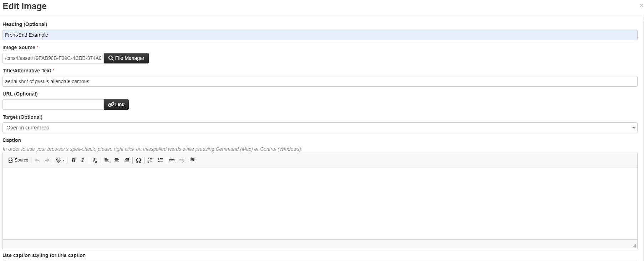Viewport: 644px width, 261px height.
Task: Insert an anchor using the flag icon
Action: (192, 160)
